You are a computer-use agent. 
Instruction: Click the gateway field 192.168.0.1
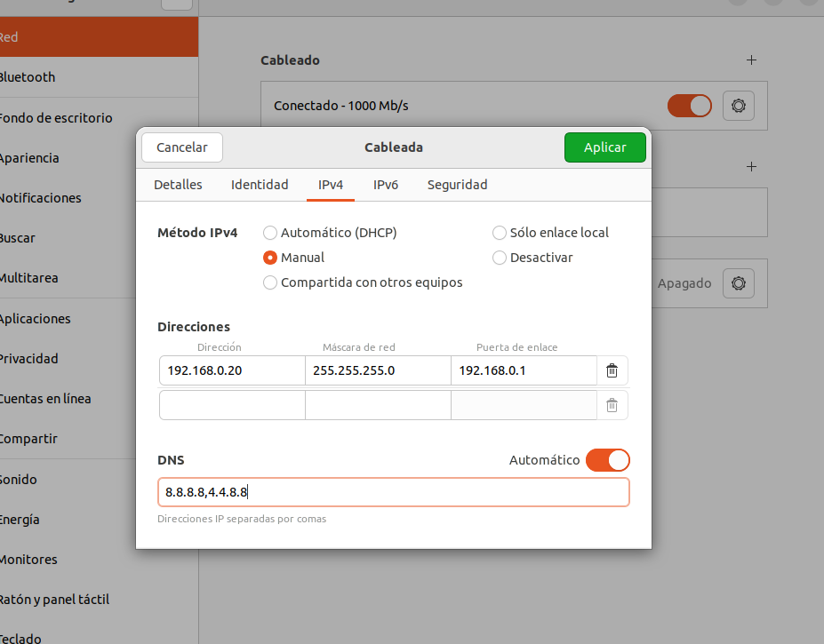[524, 370]
